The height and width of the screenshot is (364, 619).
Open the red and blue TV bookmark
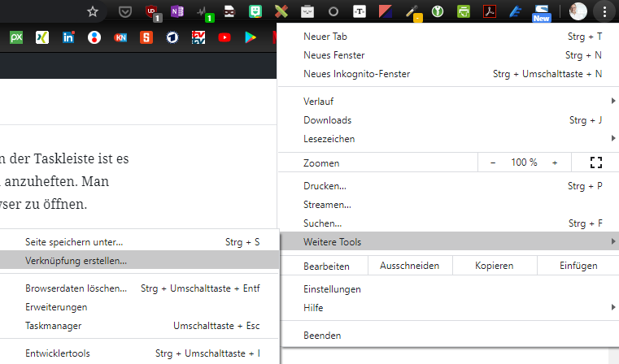click(198, 37)
